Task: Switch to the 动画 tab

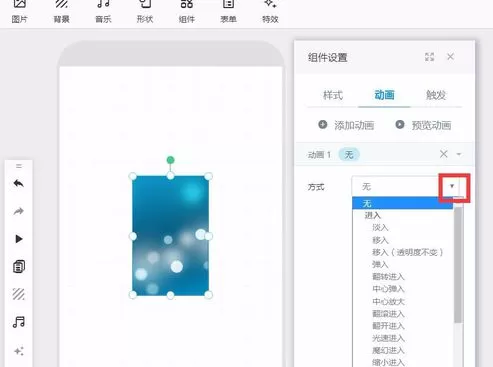Action: click(384, 95)
